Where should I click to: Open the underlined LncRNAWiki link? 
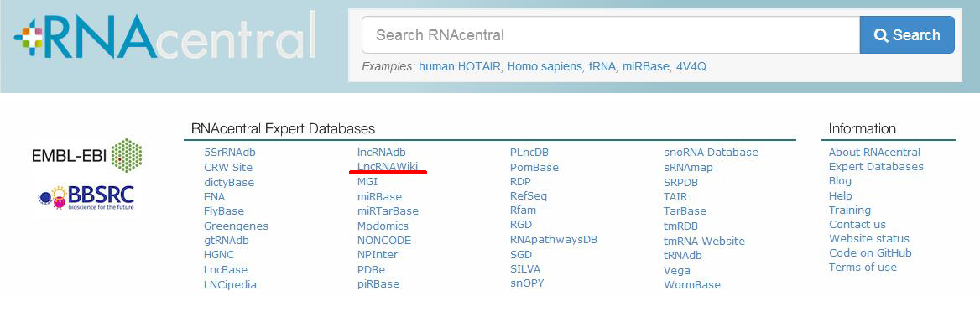(x=388, y=166)
